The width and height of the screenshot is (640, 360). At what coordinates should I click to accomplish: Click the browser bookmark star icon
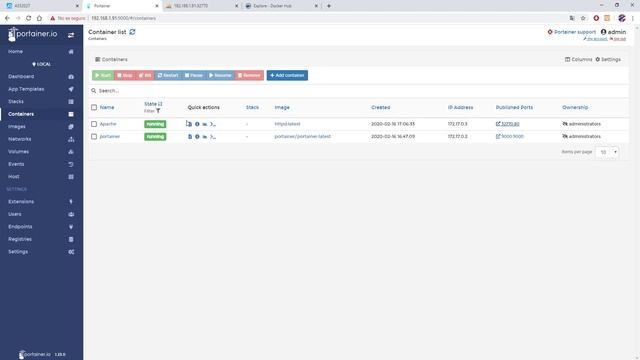click(583, 18)
